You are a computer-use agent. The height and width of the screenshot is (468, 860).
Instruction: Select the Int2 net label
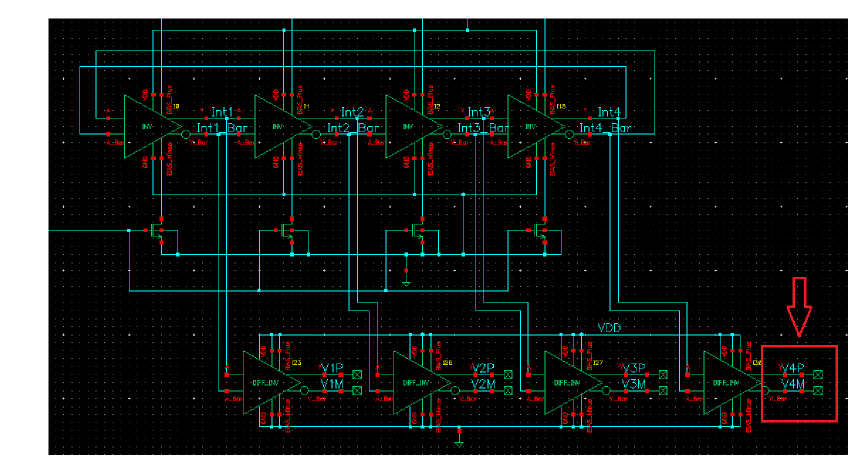point(352,112)
